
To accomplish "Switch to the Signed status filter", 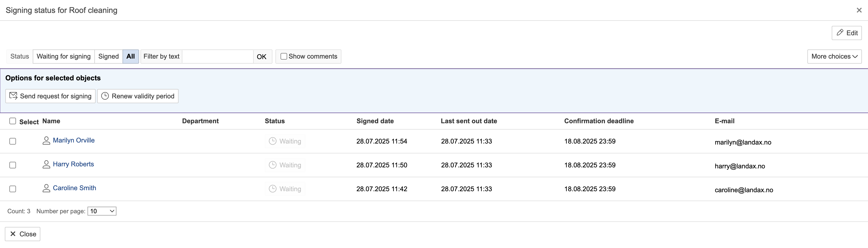I will coord(108,56).
